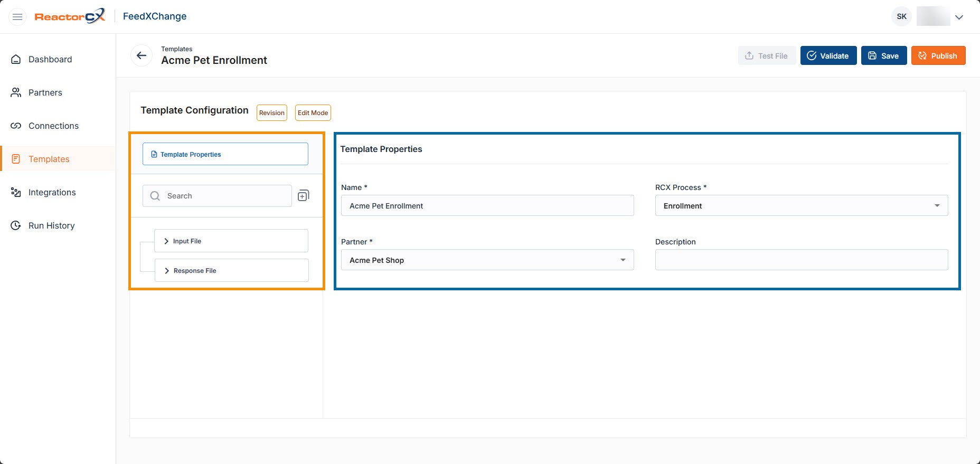Expand the user account chevron
980x464 pixels.
[x=959, y=17]
